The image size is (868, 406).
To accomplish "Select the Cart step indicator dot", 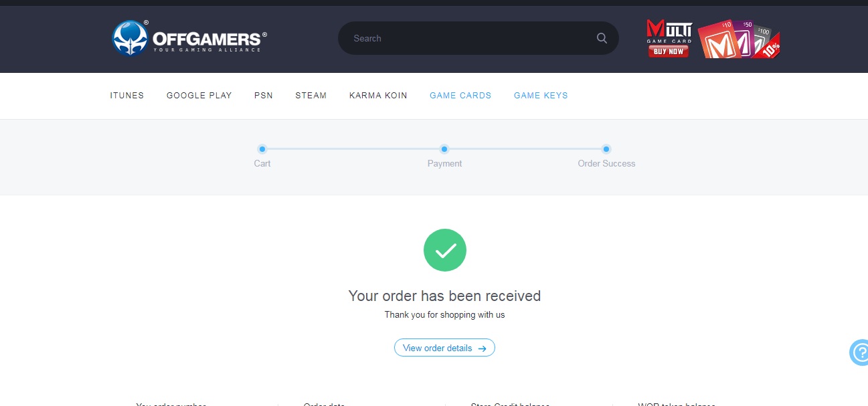I will [x=262, y=149].
